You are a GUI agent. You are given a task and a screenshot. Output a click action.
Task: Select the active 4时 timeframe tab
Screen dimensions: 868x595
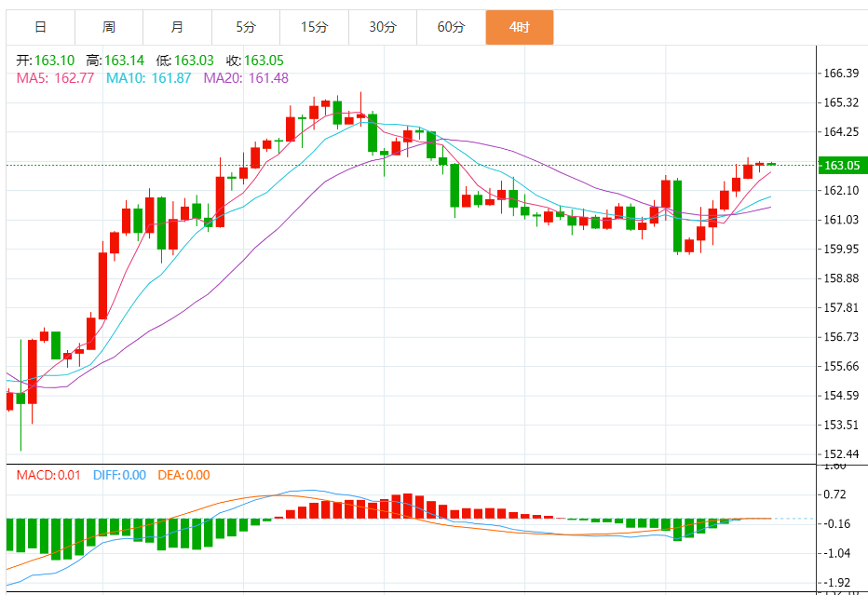[x=520, y=27]
